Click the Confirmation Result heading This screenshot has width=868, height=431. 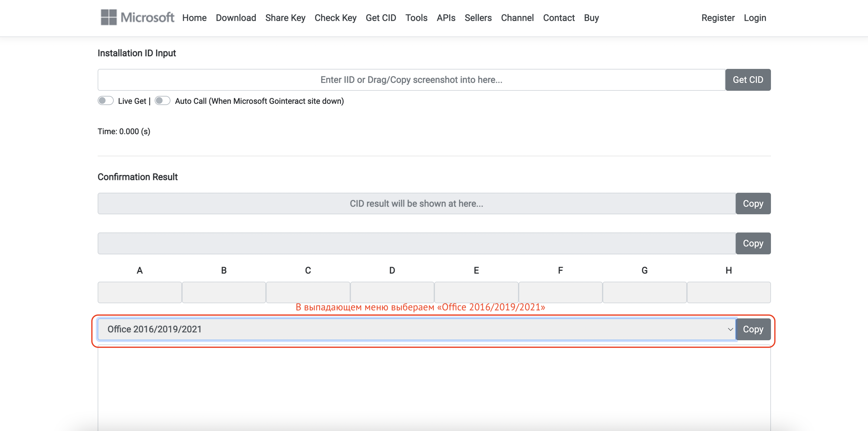137,177
